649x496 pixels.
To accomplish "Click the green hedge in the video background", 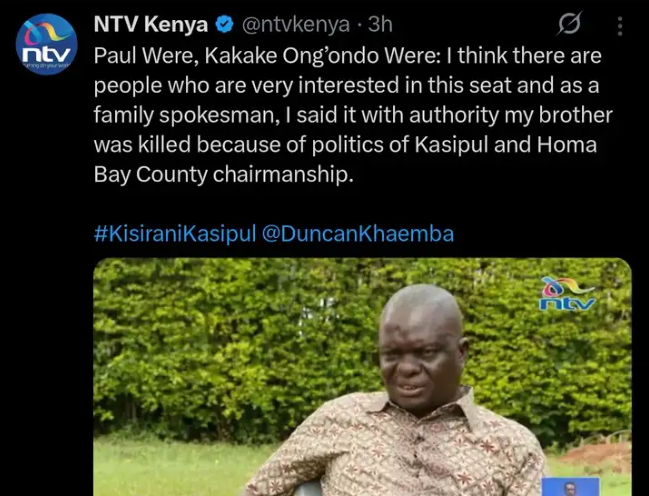I will 232,344.
